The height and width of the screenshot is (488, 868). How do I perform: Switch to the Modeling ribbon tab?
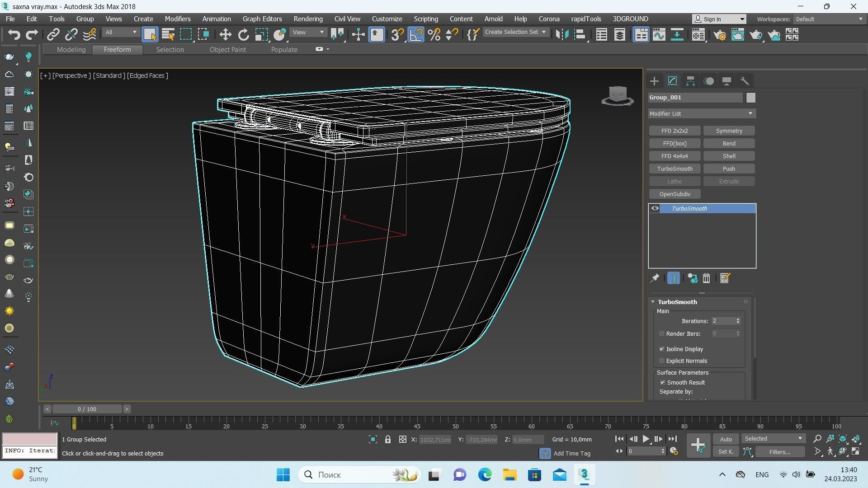click(71, 50)
